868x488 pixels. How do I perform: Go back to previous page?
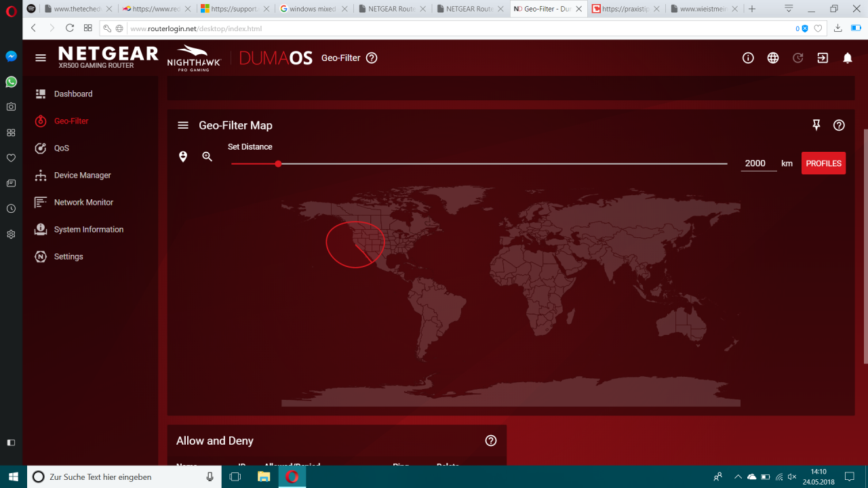(34, 28)
